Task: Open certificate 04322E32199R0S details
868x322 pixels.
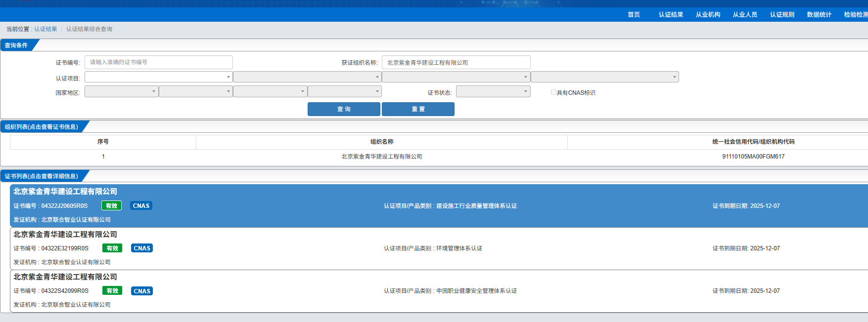Action: (439, 248)
